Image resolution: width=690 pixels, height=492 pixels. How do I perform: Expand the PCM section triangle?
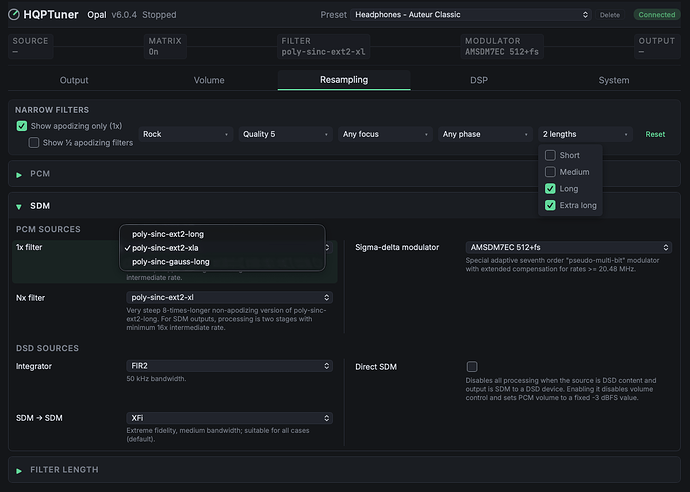tap(19, 175)
